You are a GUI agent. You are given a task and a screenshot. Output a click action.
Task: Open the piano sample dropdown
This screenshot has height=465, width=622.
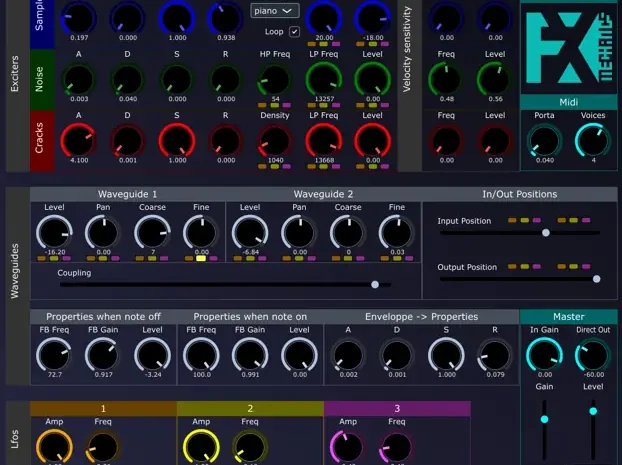point(275,11)
